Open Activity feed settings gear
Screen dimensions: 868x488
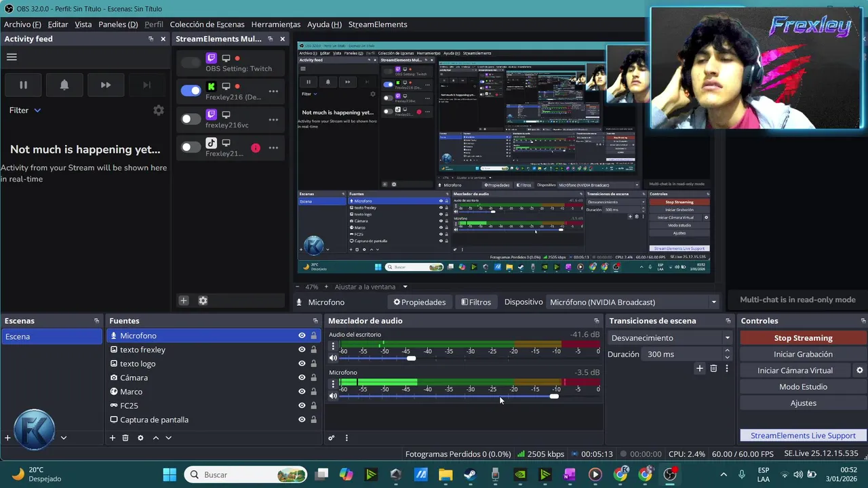159,110
